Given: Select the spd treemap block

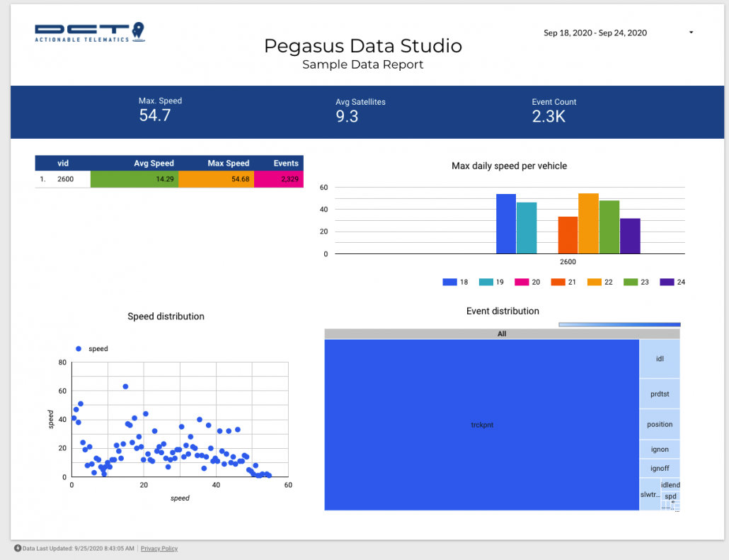Looking at the screenshot, I should tap(670, 496).
